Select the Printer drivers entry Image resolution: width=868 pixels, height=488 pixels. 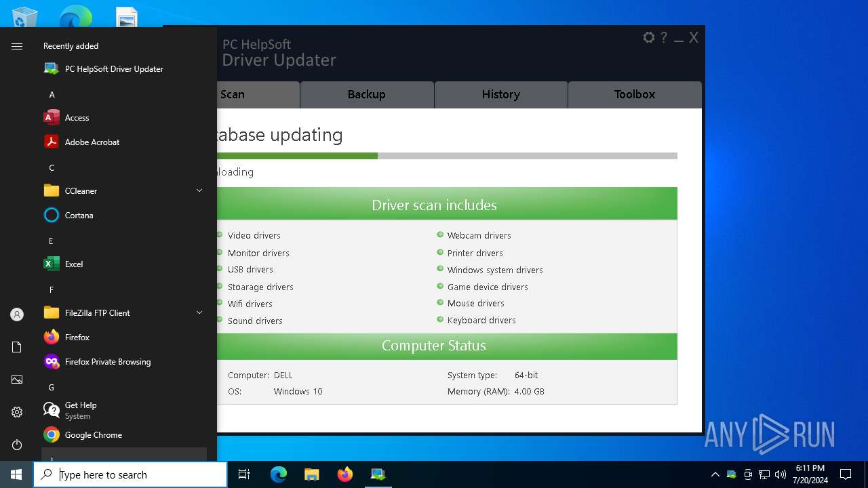point(475,253)
